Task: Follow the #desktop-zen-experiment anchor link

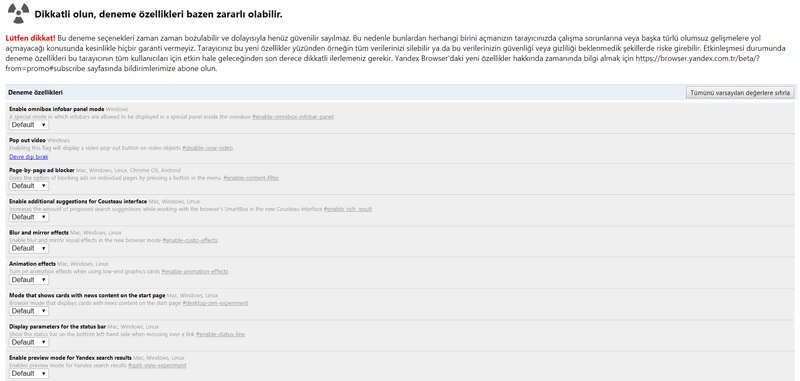Action: pyautogui.click(x=215, y=303)
